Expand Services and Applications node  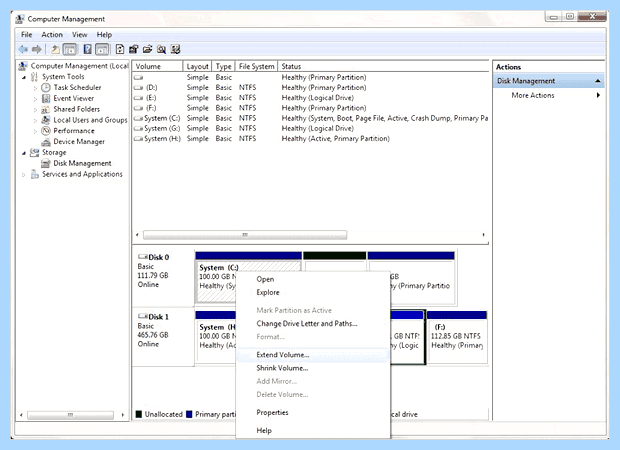click(24, 174)
